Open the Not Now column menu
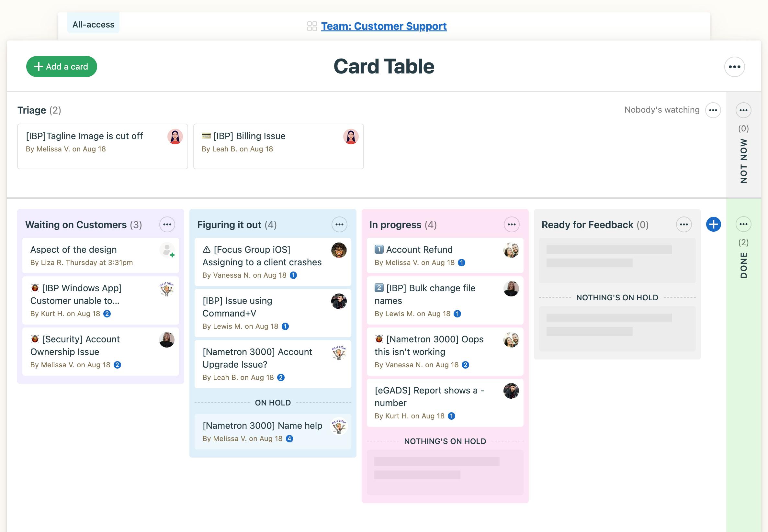768x532 pixels. click(x=743, y=110)
